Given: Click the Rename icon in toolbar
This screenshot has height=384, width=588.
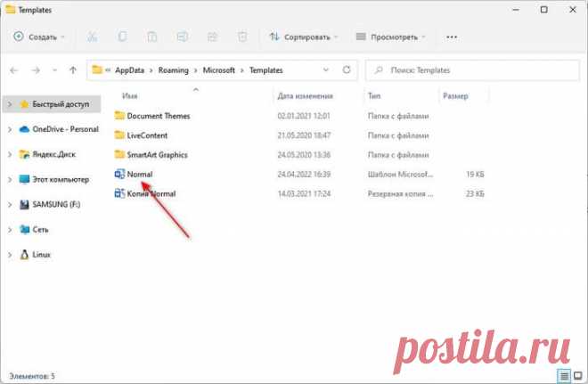Looking at the screenshot, I should (183, 37).
